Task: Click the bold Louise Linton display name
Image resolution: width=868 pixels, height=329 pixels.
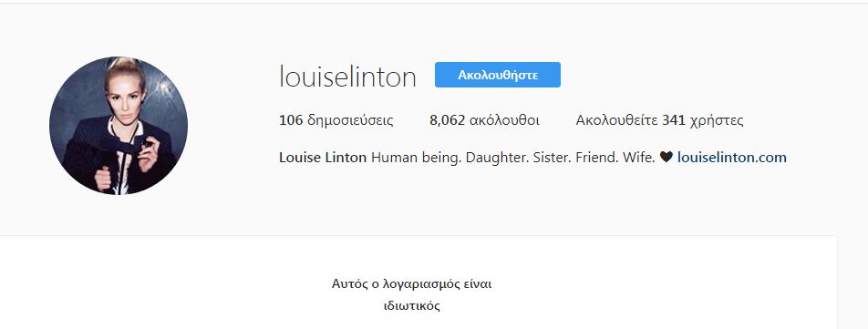Action: (323, 158)
